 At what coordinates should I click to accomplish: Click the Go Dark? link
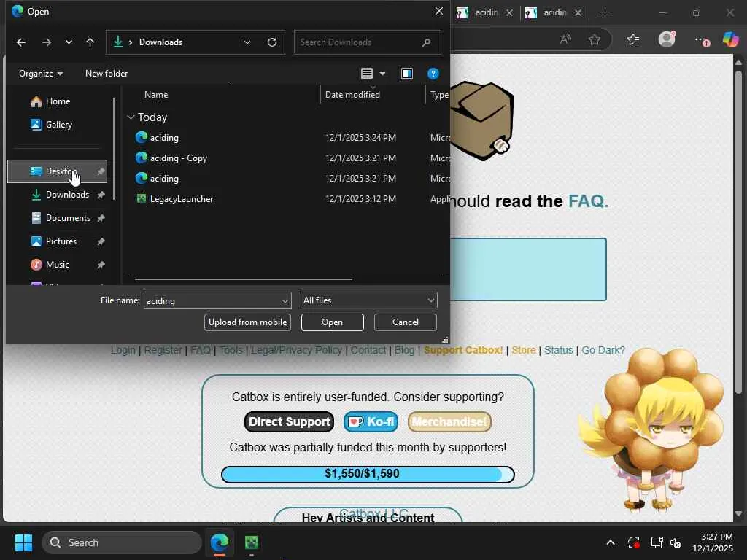[603, 351]
